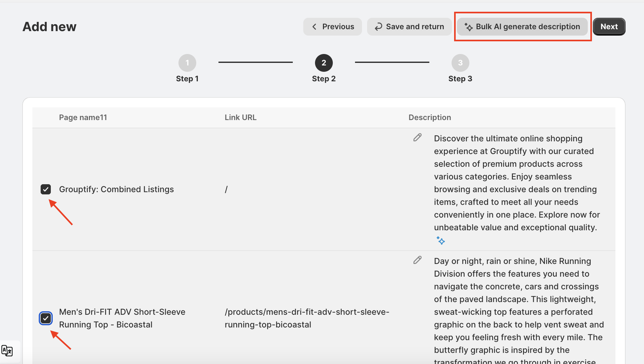Uncheck the Men's Dri-FIT ADV Running Top checkbox
Image resolution: width=644 pixels, height=364 pixels.
pos(46,318)
